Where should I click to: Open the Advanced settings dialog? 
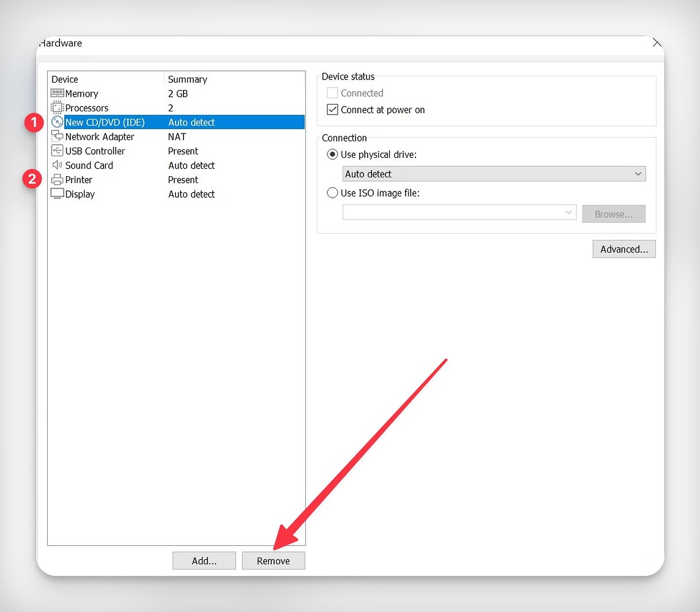624,248
